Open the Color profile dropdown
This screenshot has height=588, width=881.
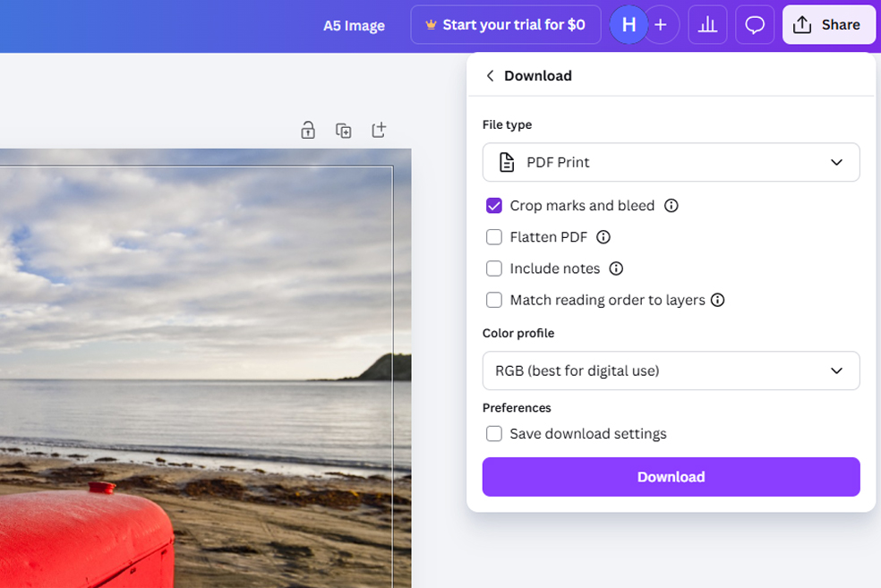coord(671,371)
